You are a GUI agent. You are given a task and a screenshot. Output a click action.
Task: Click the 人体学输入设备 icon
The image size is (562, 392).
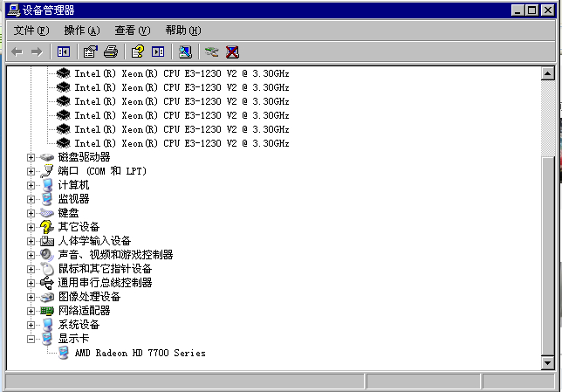point(47,241)
